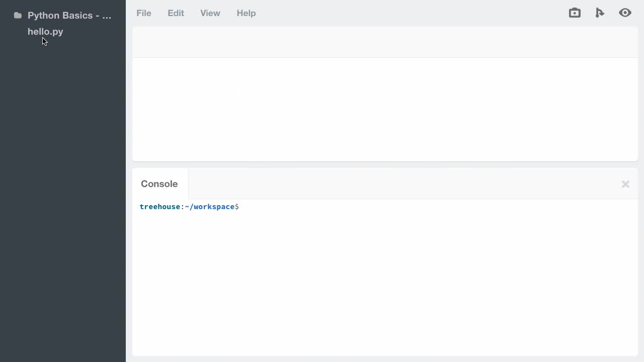Switch to the Console tab
The width and height of the screenshot is (644, 362).
point(159,184)
